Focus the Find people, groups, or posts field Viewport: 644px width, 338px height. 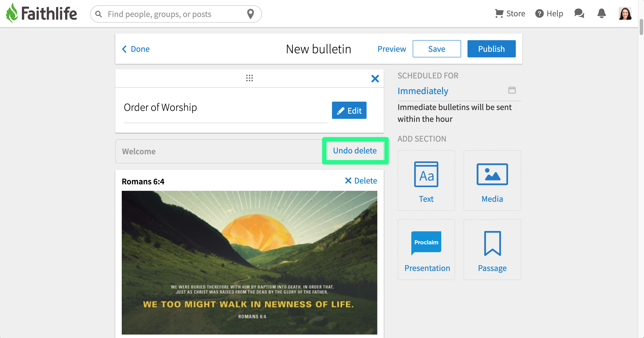pos(176,14)
